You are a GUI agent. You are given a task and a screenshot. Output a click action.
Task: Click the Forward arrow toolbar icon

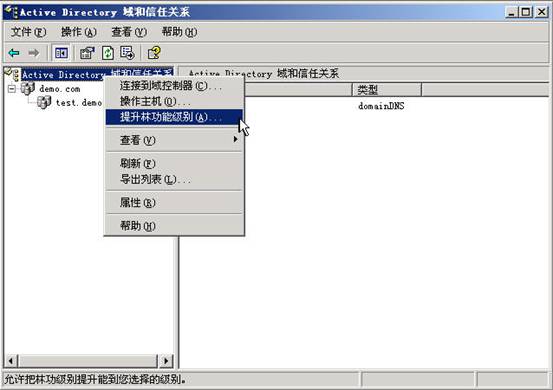pos(34,53)
